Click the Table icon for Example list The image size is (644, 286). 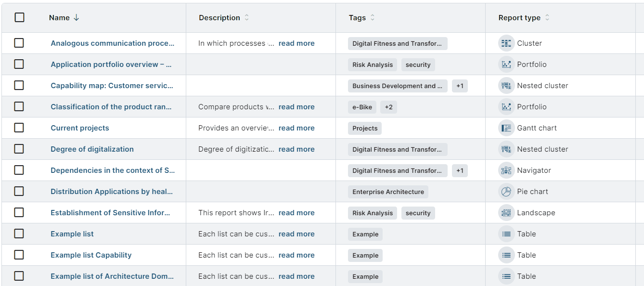[506, 234]
